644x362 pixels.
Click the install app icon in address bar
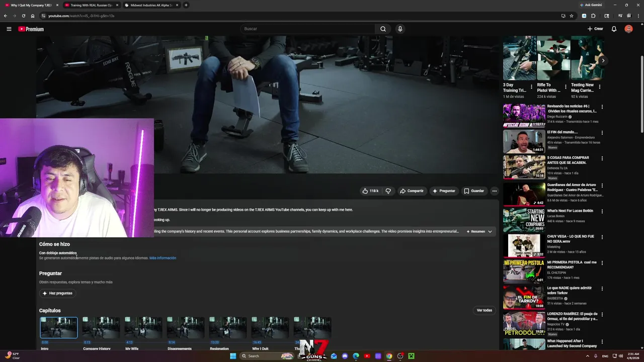click(x=563, y=16)
